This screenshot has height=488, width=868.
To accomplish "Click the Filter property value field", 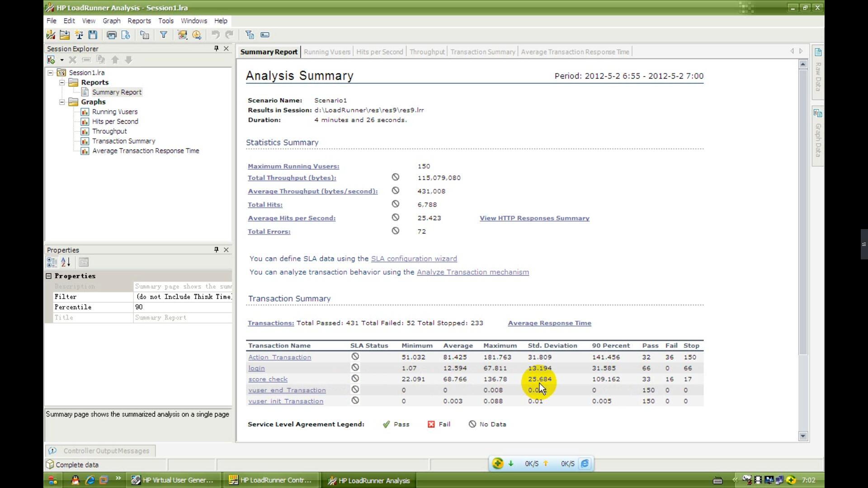I will [183, 297].
